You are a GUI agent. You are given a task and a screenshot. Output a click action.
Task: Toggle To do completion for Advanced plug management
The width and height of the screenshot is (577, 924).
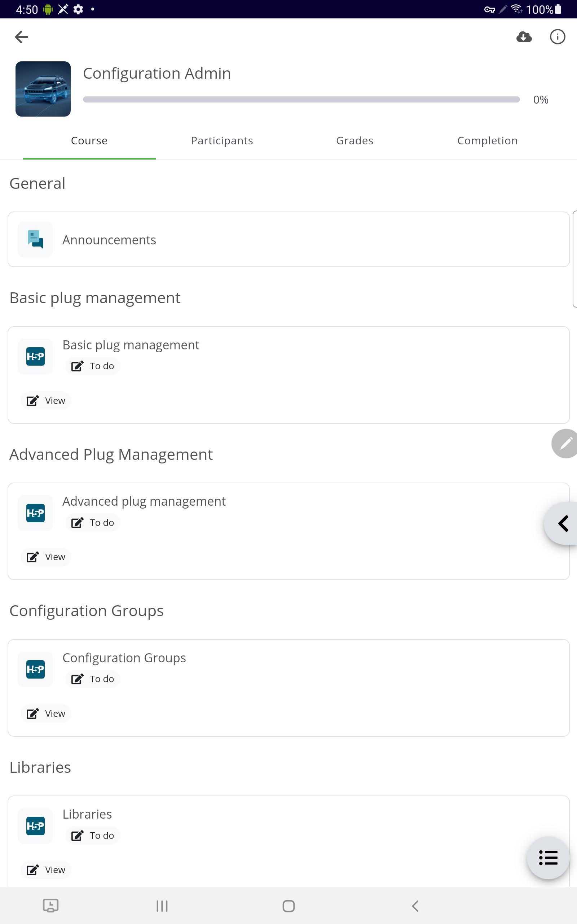coord(93,522)
